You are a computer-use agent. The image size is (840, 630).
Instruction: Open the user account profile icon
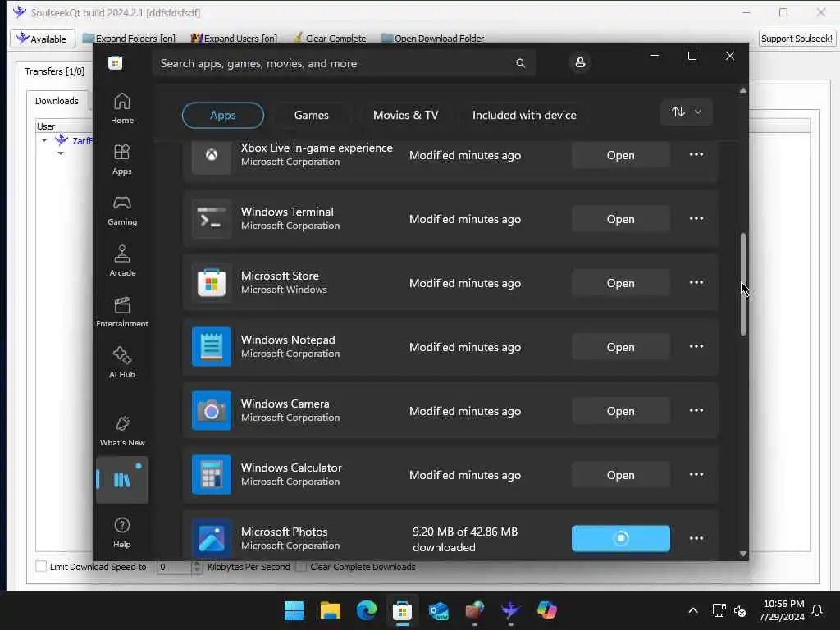[580, 62]
